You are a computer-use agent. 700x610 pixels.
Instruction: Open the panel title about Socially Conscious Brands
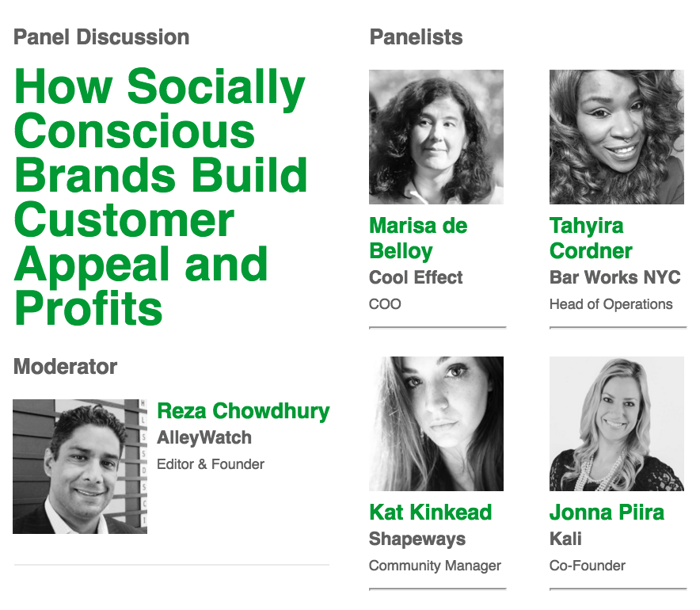point(161,197)
